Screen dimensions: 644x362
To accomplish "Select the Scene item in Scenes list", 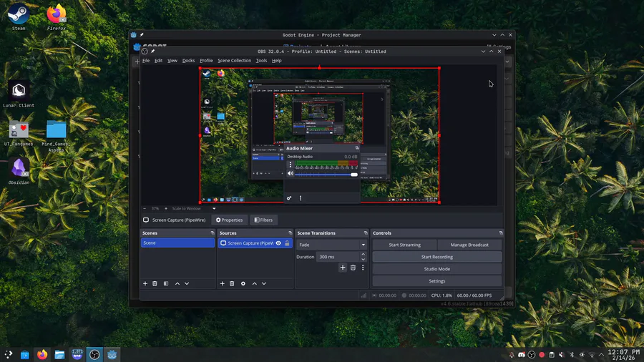I will [x=177, y=243].
